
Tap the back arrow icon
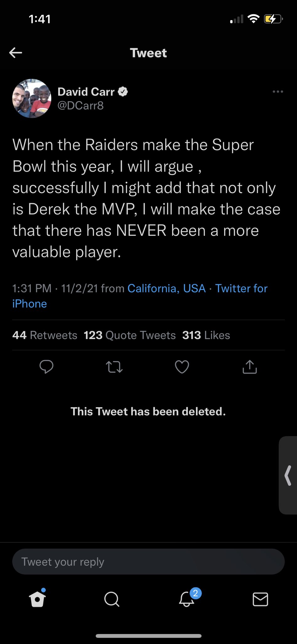point(16,53)
